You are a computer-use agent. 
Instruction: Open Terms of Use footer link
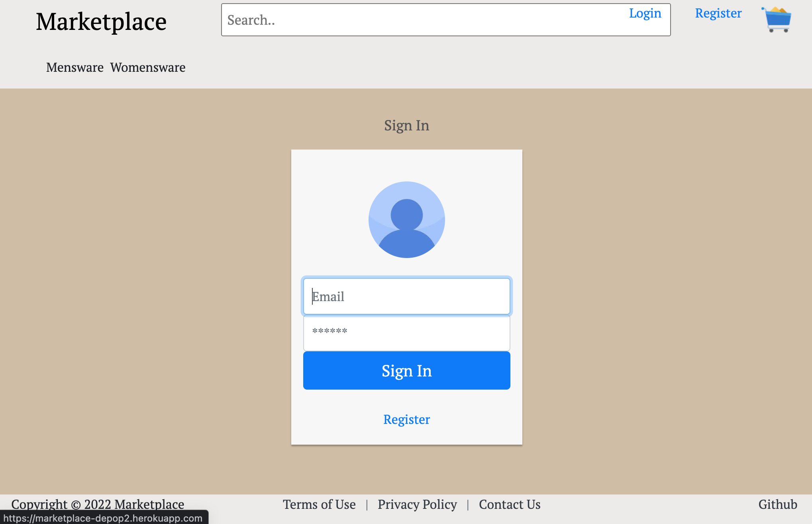coord(319,504)
